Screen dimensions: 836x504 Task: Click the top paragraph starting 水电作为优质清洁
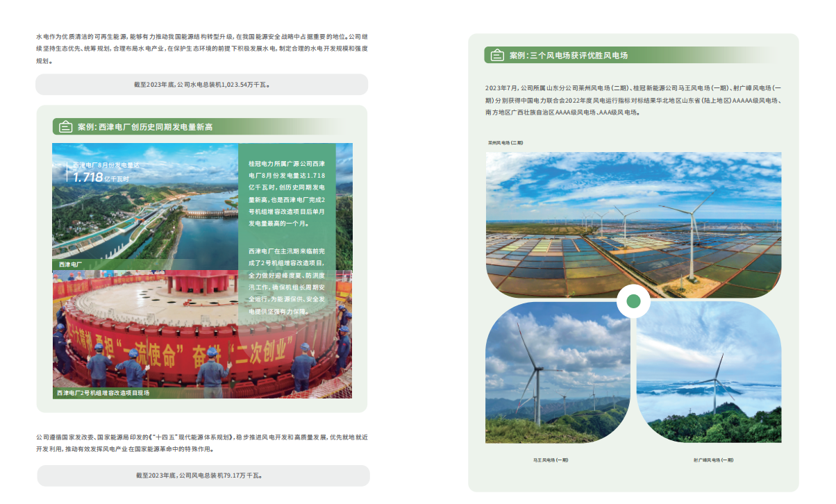(x=201, y=48)
